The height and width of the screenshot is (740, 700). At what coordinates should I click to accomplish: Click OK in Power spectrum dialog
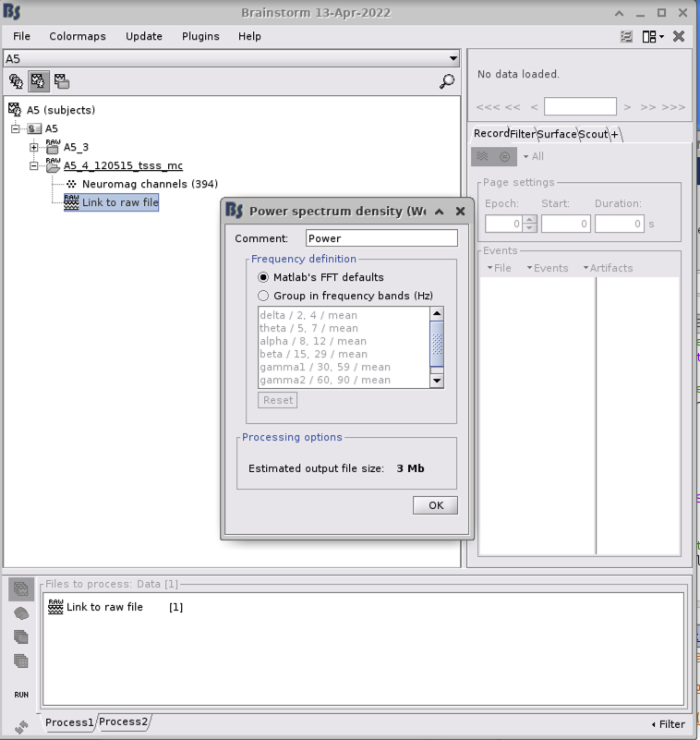pos(435,505)
